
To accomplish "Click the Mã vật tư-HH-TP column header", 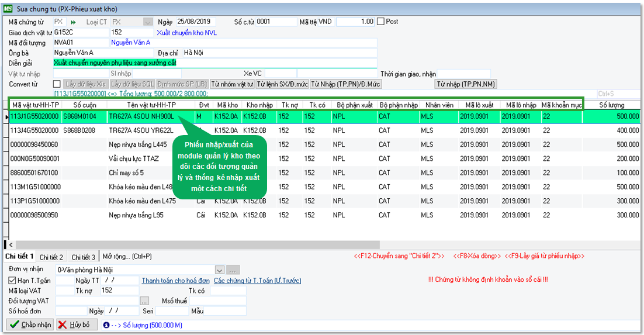I will [x=36, y=105].
